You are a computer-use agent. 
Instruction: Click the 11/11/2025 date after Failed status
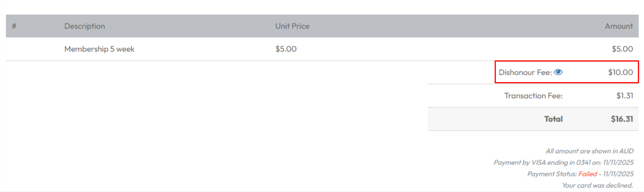(618, 174)
